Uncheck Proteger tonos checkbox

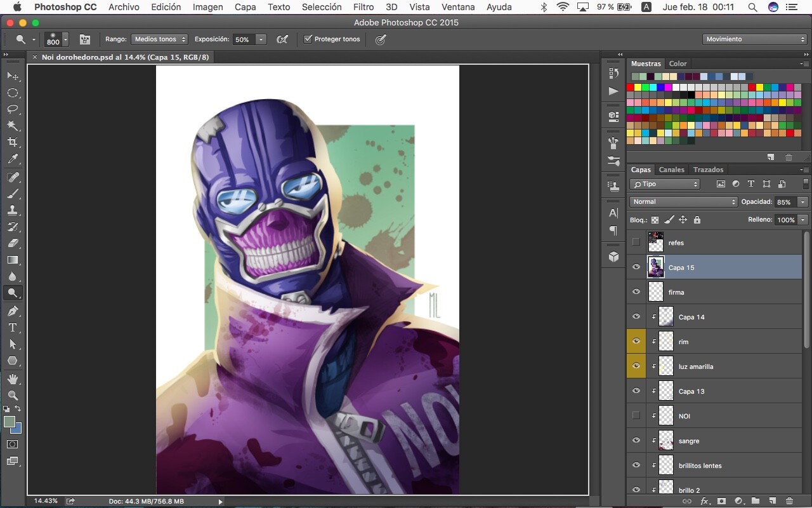308,39
